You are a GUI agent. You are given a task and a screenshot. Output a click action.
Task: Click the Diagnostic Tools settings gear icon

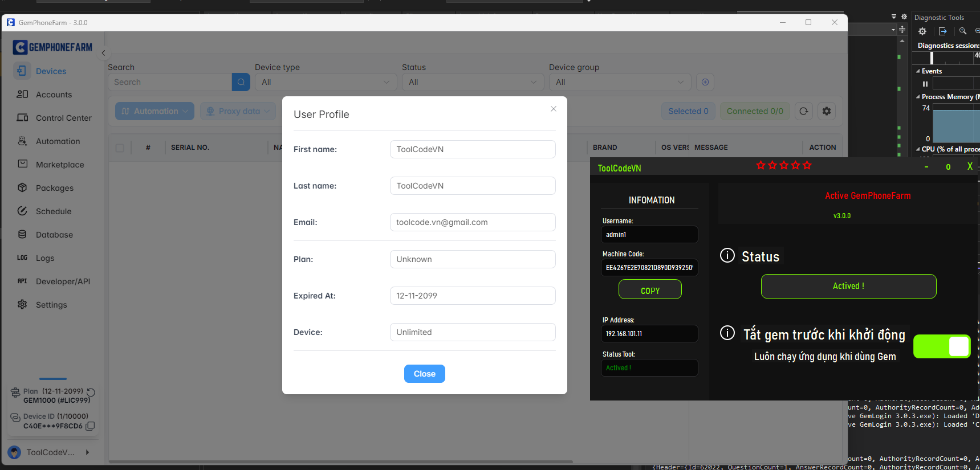pos(922,31)
